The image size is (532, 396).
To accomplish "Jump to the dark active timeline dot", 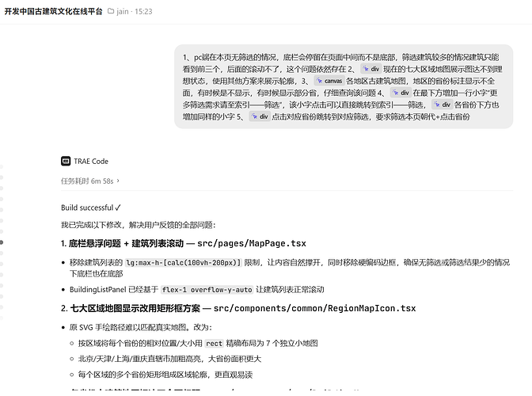I will point(2,242).
